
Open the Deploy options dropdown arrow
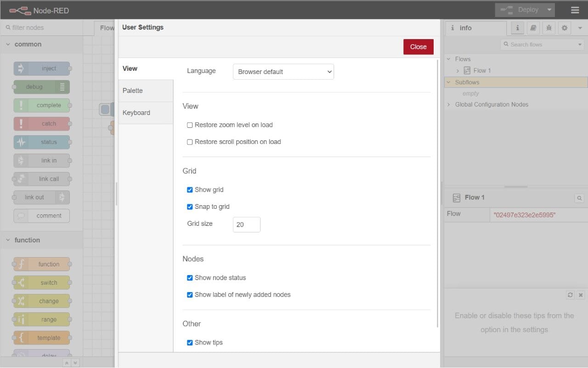(x=549, y=9)
